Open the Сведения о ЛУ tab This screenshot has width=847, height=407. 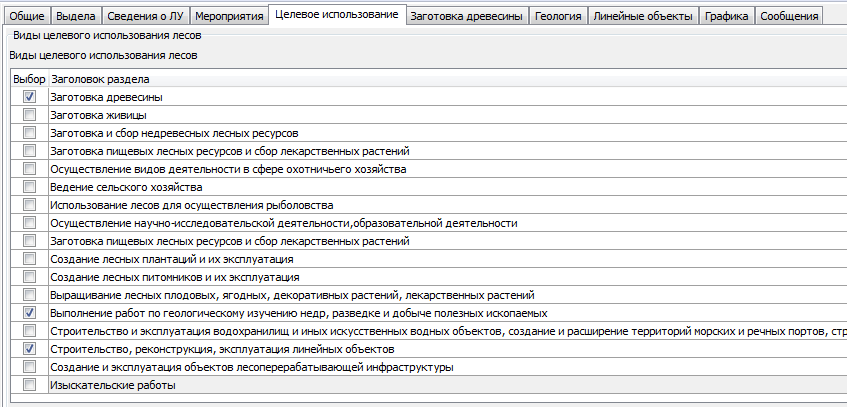146,16
